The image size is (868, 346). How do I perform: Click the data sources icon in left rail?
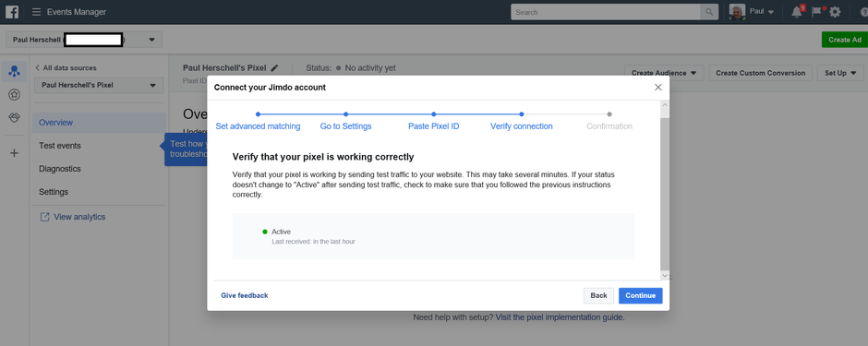pyautogui.click(x=15, y=72)
